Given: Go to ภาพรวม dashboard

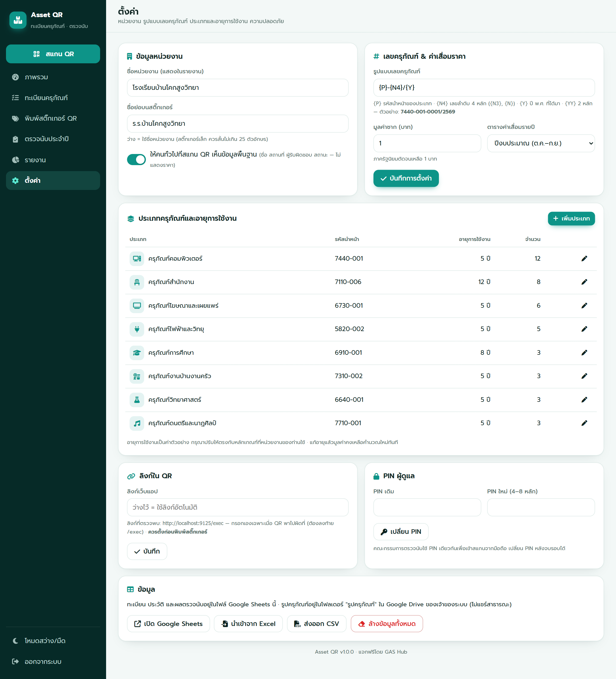Looking at the screenshot, I should tap(53, 77).
